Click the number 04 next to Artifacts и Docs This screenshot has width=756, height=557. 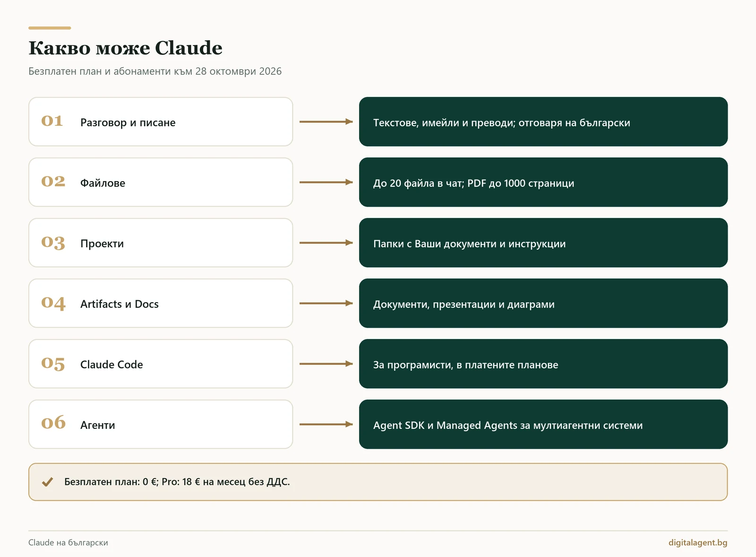[53, 303]
